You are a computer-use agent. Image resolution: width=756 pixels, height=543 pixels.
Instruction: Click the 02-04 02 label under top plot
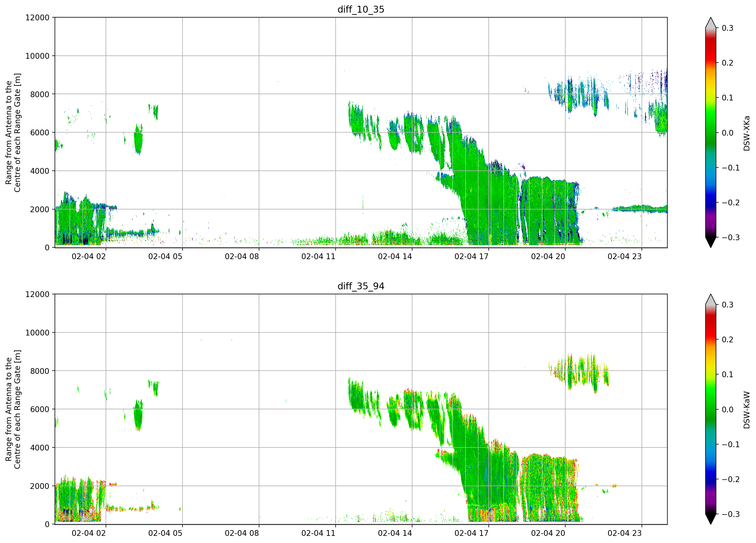coord(89,256)
